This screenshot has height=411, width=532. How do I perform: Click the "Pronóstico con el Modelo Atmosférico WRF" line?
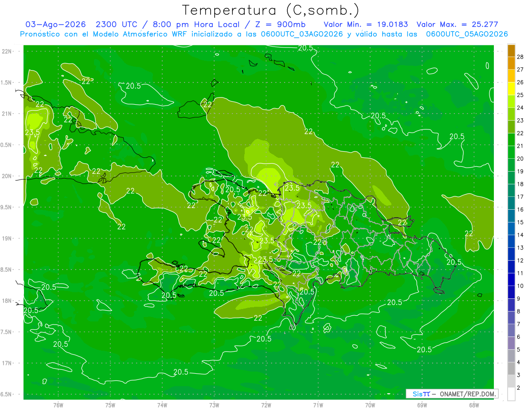click(264, 34)
